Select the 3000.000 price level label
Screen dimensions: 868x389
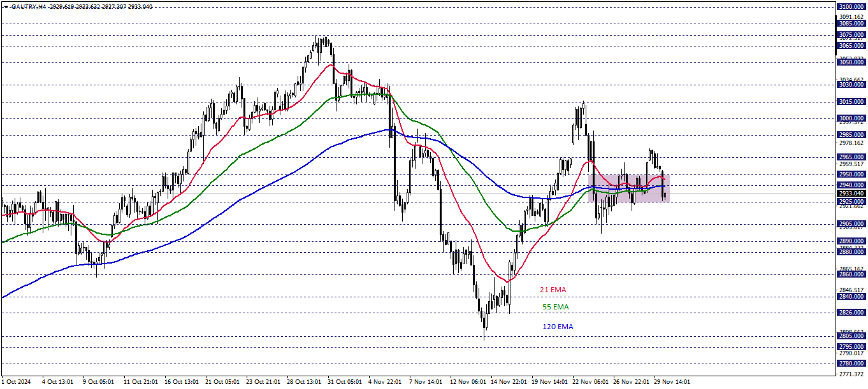pyautogui.click(x=851, y=118)
